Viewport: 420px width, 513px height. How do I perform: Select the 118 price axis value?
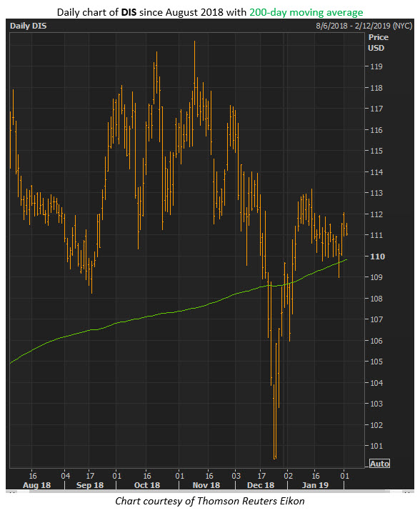(x=376, y=88)
